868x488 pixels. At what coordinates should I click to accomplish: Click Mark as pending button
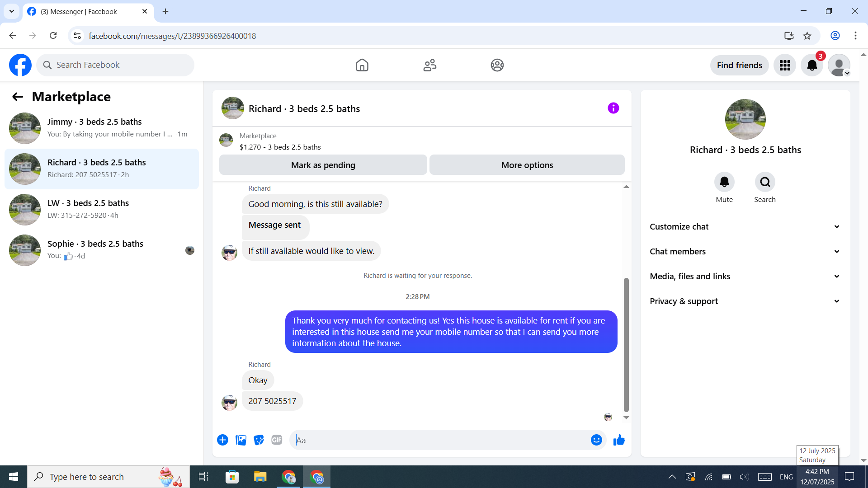coord(323,165)
